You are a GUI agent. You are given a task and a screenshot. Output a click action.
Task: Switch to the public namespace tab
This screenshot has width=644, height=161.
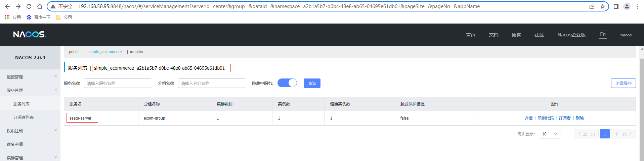pos(74,52)
